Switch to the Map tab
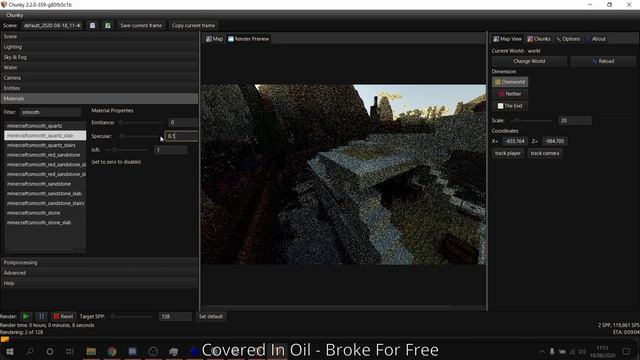Image resolution: width=640 pixels, height=360 pixels. pyautogui.click(x=214, y=39)
